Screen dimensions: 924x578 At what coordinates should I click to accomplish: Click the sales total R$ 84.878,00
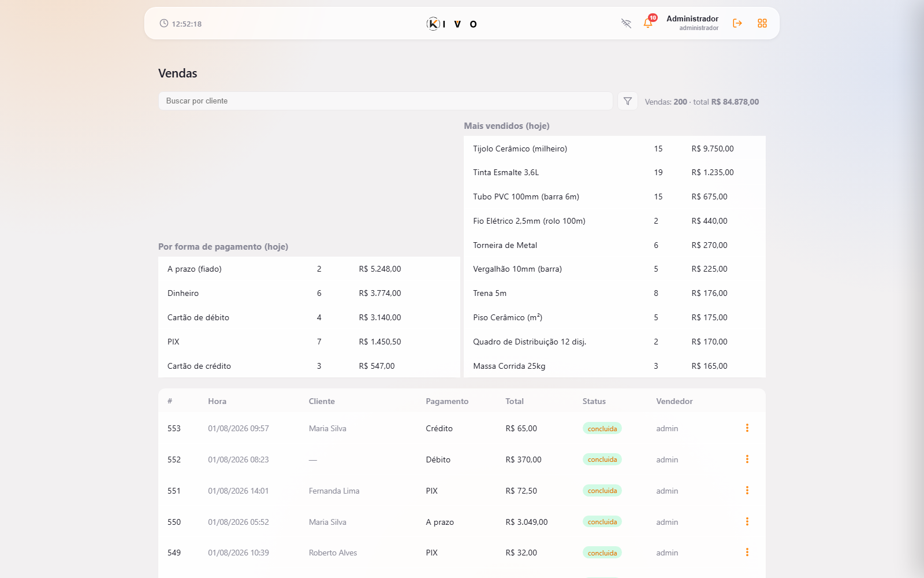click(x=735, y=102)
